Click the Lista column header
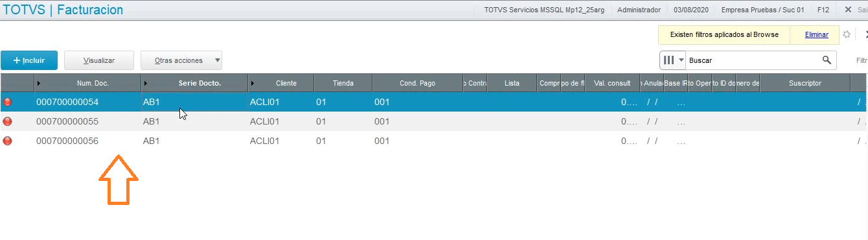Viewport: 868px width, 240px height. point(512,83)
